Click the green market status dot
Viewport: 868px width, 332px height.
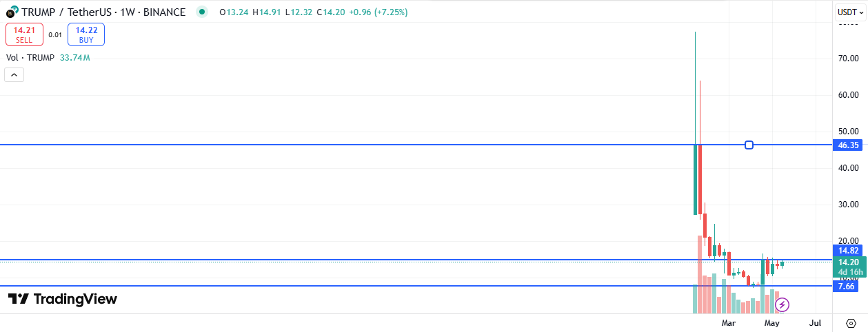(x=201, y=12)
